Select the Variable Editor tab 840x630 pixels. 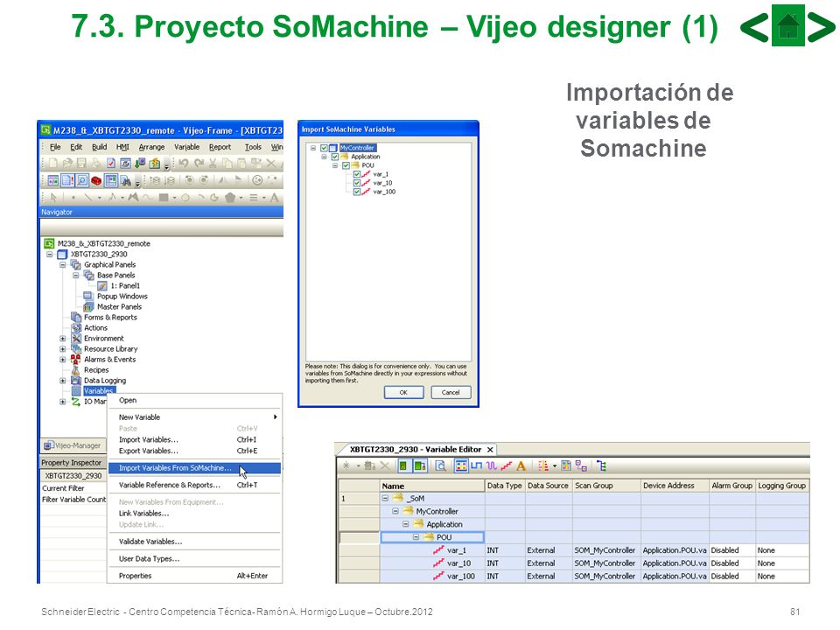[415, 450]
